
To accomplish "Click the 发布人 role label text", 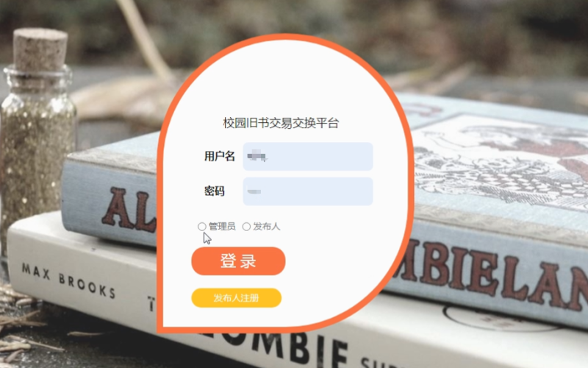I will click(267, 227).
